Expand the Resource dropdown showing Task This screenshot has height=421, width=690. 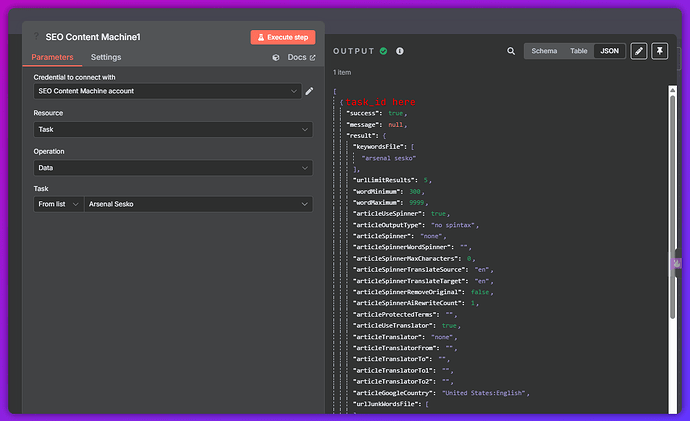(173, 129)
